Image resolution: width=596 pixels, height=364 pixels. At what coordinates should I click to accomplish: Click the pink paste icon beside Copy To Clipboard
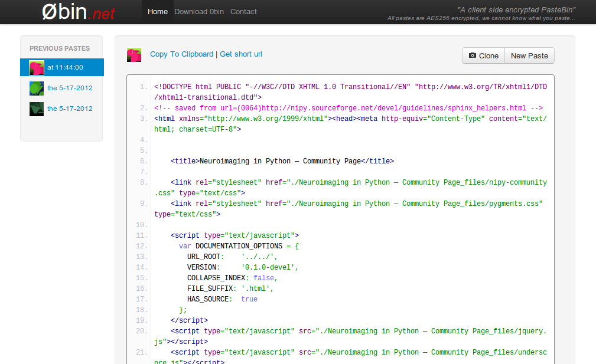click(x=134, y=54)
